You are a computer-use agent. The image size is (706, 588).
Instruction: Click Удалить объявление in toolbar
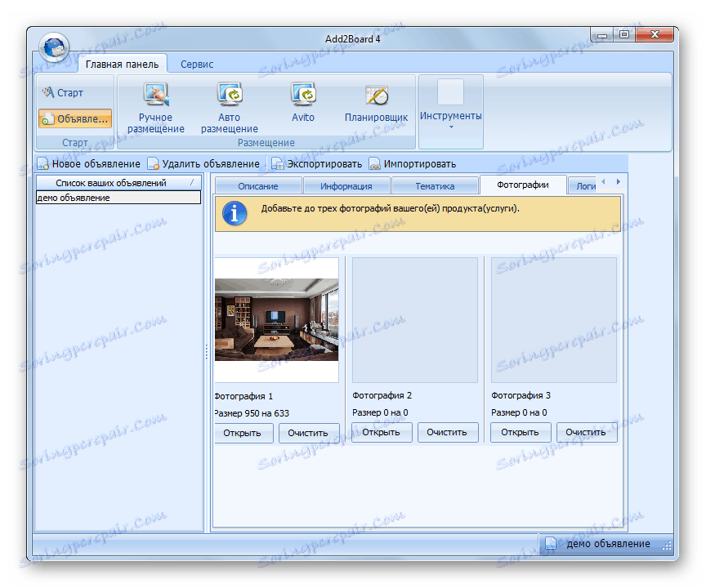click(204, 164)
